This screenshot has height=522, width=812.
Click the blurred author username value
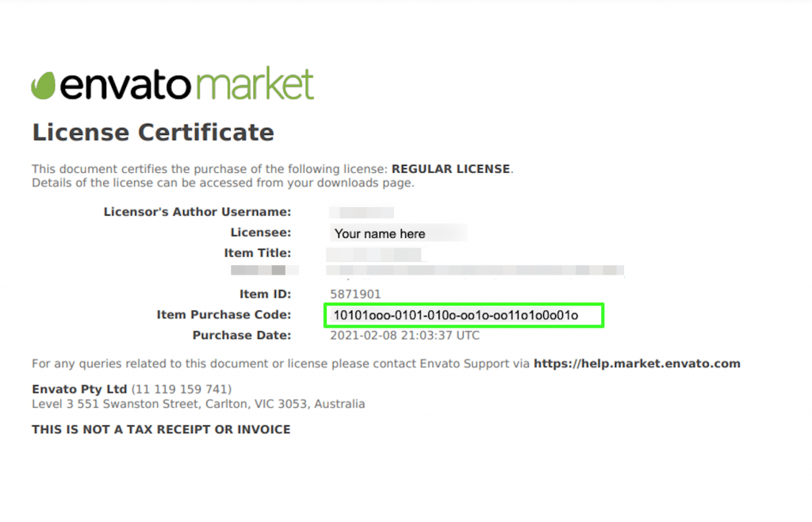pos(362,213)
